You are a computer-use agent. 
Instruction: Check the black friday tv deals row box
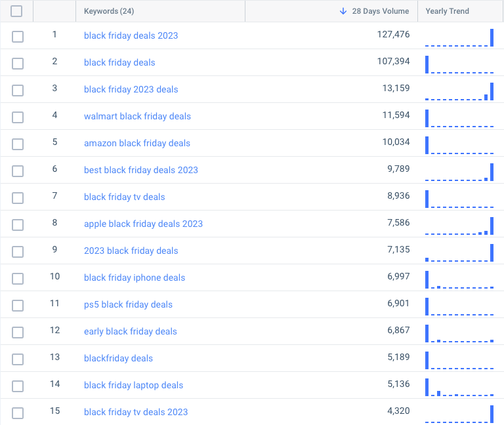tap(18, 198)
